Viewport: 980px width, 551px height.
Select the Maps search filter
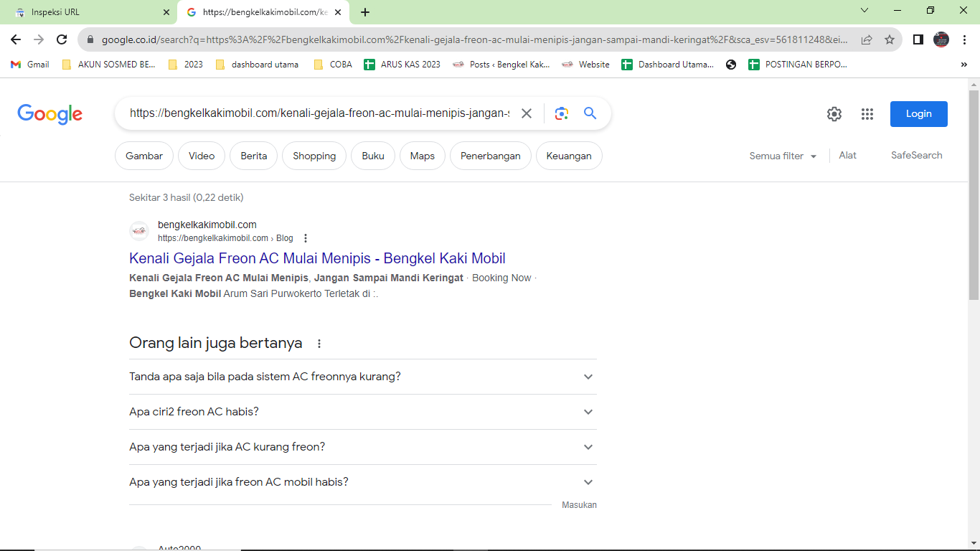point(423,156)
